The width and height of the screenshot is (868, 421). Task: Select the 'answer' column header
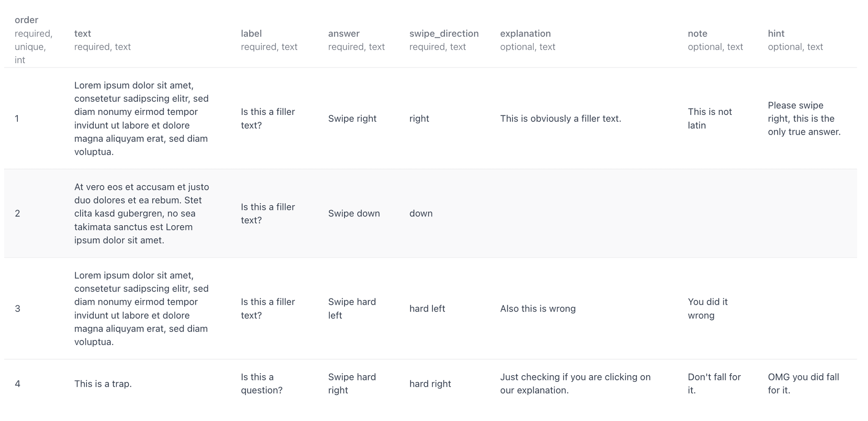[x=344, y=33]
